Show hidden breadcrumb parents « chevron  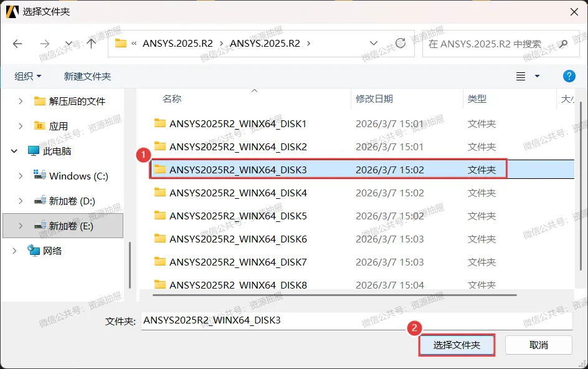tap(134, 44)
